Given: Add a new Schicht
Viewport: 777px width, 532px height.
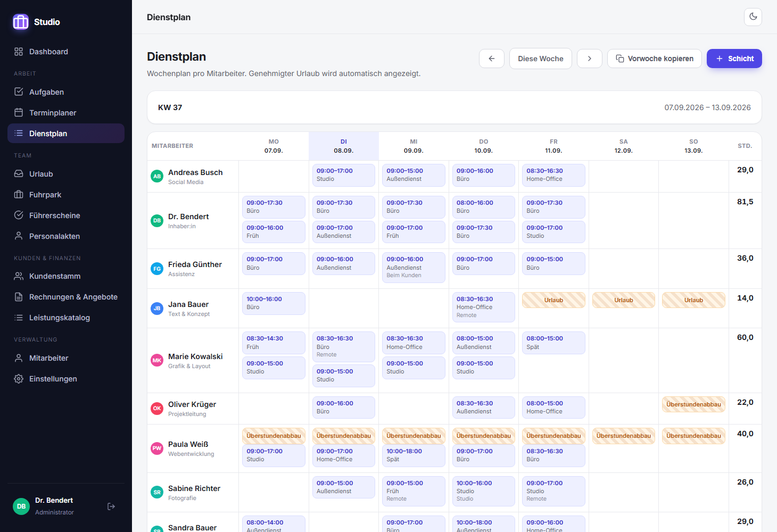Looking at the screenshot, I should point(734,59).
